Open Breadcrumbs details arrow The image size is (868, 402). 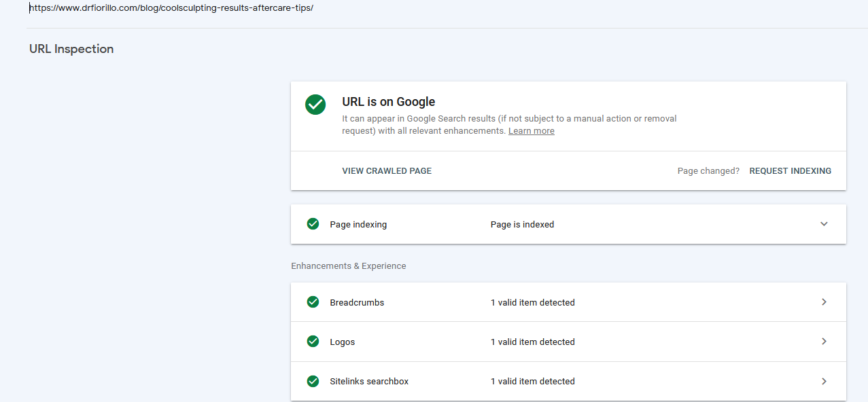[x=824, y=302]
